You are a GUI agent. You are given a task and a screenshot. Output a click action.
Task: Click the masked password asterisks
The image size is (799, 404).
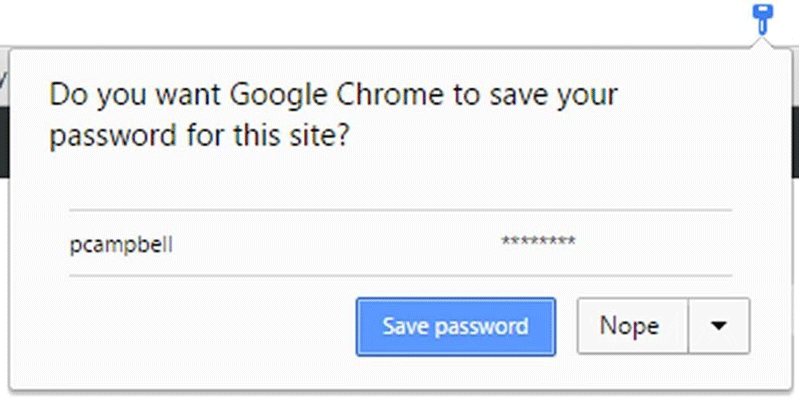538,243
